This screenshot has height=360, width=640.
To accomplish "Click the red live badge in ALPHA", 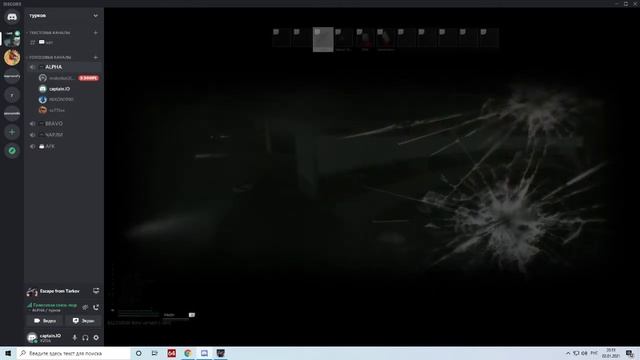I will point(89,78).
